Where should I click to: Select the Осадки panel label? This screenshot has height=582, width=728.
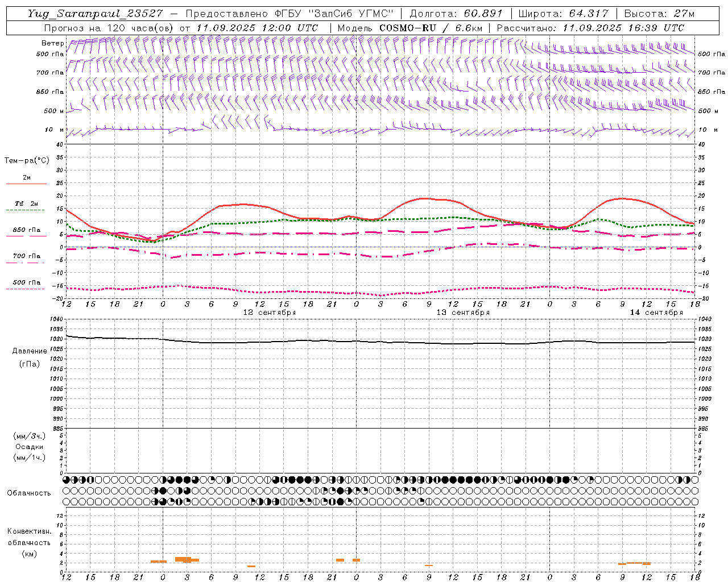(30, 447)
